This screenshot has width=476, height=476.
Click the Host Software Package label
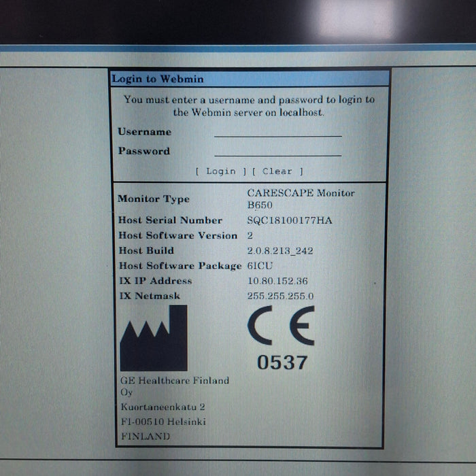[180, 266]
